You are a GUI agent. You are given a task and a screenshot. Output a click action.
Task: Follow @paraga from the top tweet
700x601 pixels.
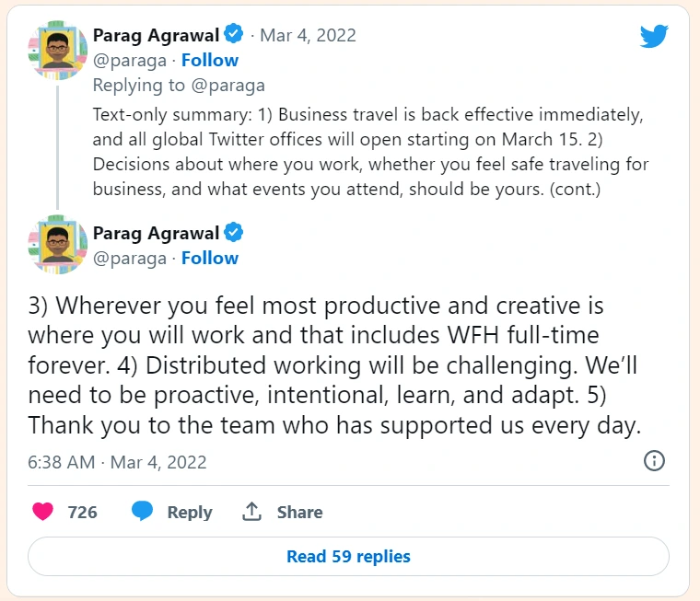click(209, 60)
